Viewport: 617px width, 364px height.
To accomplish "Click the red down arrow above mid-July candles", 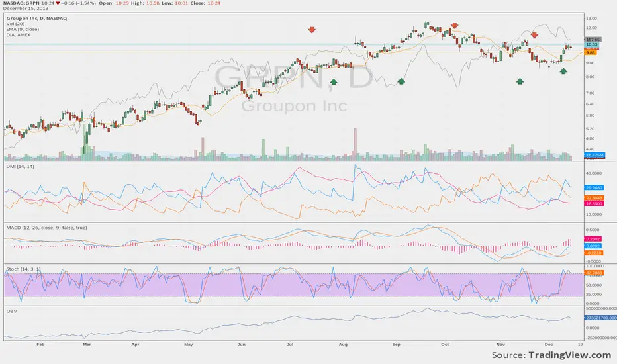I will (312, 30).
